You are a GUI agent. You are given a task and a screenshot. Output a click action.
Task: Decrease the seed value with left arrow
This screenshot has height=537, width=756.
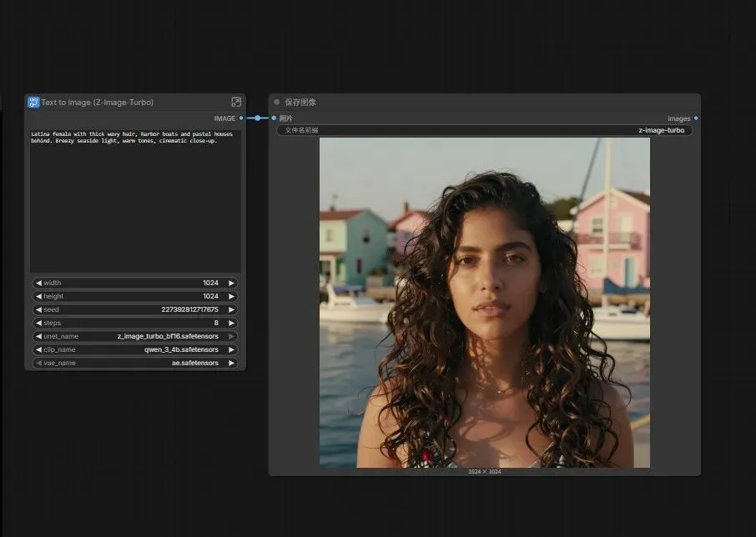coord(38,309)
